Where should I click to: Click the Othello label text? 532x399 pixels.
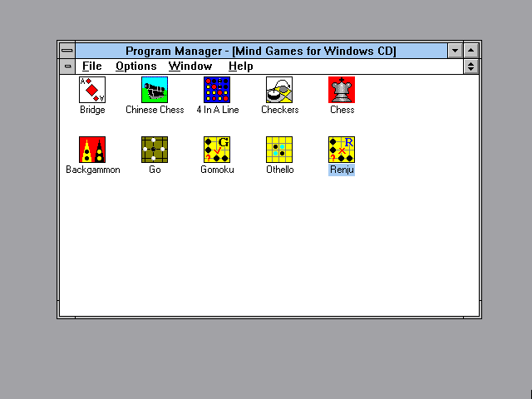point(279,170)
